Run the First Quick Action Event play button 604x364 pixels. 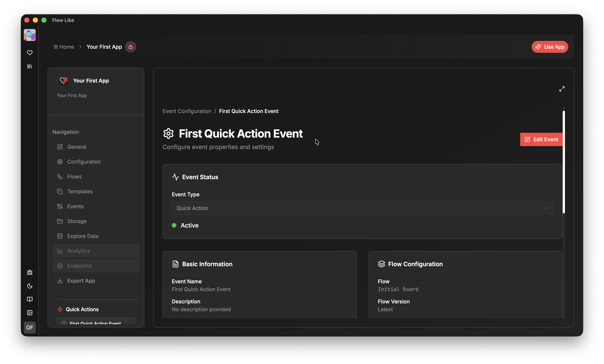coord(64,323)
